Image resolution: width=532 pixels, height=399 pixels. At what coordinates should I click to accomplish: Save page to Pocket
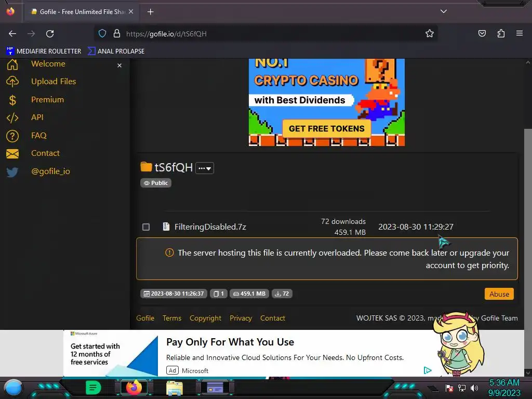tap(482, 34)
